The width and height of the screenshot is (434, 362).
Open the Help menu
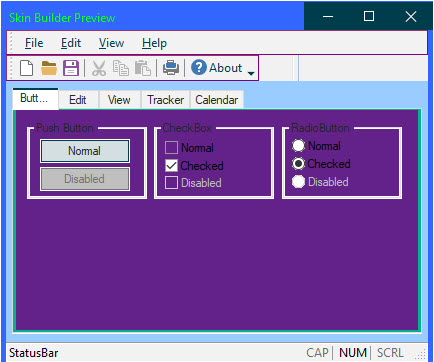coord(154,43)
